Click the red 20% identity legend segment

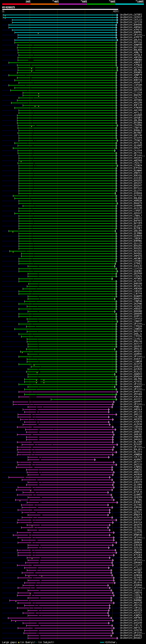(x=16, y=4)
